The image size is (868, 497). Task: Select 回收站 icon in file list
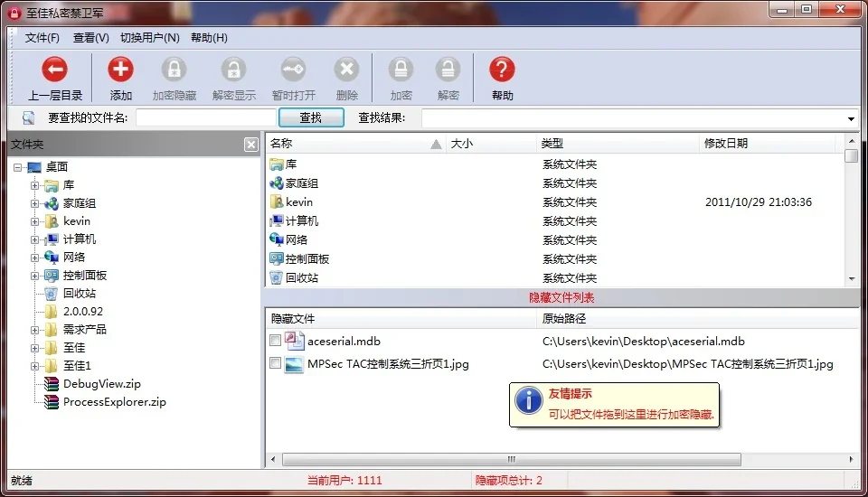(277, 277)
